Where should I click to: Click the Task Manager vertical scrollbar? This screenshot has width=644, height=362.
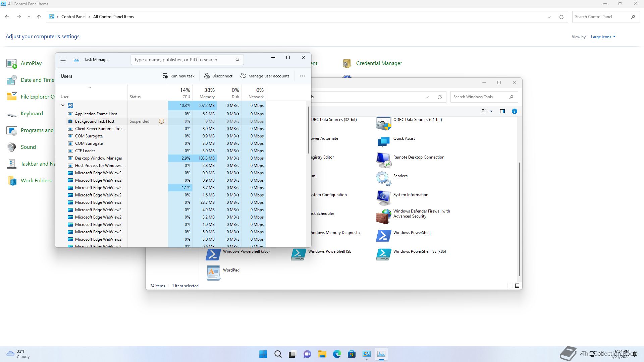(309, 130)
